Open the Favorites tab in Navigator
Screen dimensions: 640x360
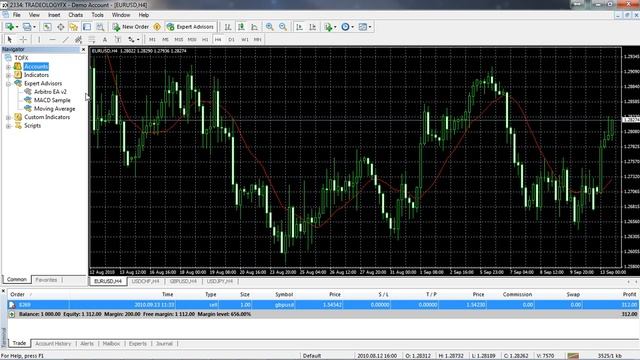coord(46,280)
